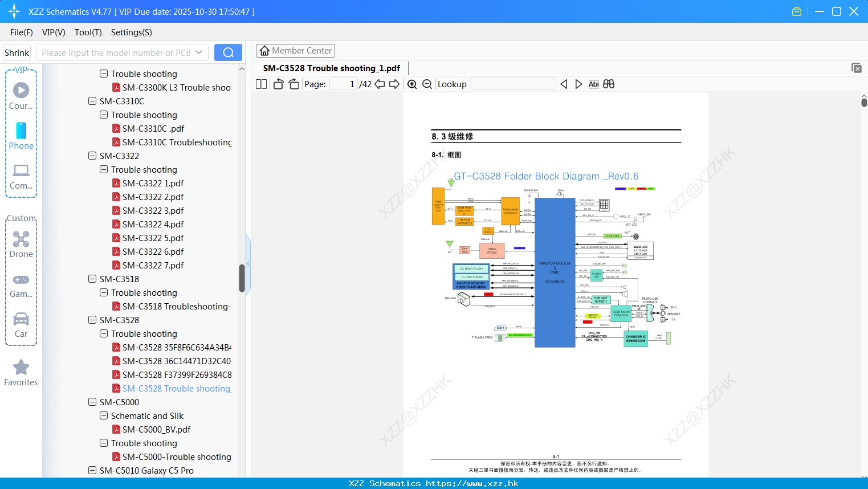Image resolution: width=868 pixels, height=489 pixels.
Task: Collapse the SM-C5010 Galaxy C5 Pro node
Action: click(x=92, y=470)
